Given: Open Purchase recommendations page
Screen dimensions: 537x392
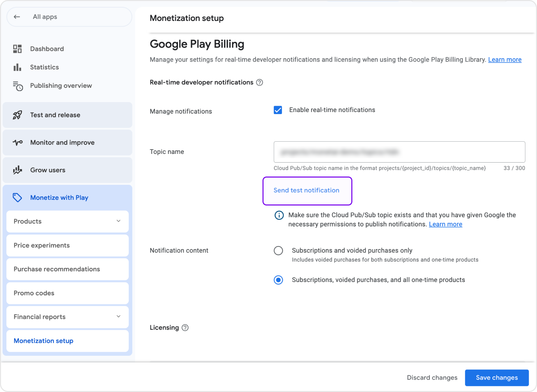Looking at the screenshot, I should pos(68,269).
